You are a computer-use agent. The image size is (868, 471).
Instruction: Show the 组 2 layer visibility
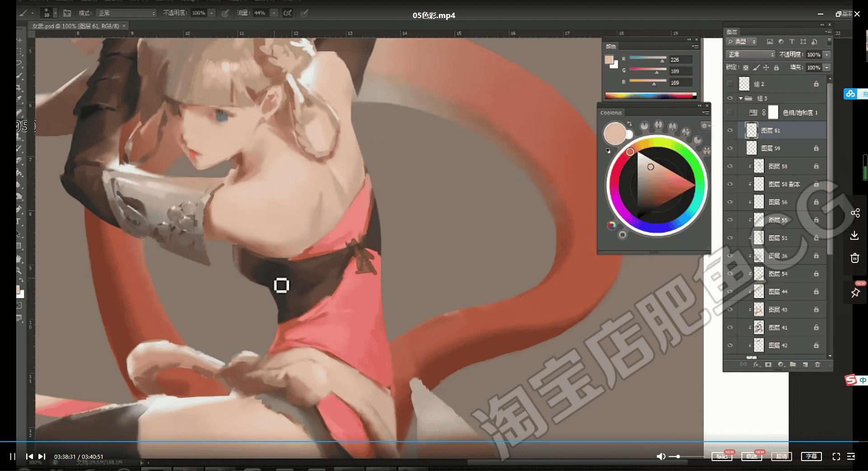[730, 84]
